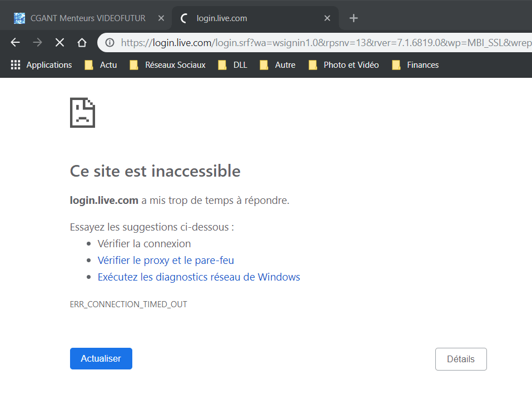Click the Ce site est inaccessible heading
The width and height of the screenshot is (532, 400).
click(x=155, y=171)
